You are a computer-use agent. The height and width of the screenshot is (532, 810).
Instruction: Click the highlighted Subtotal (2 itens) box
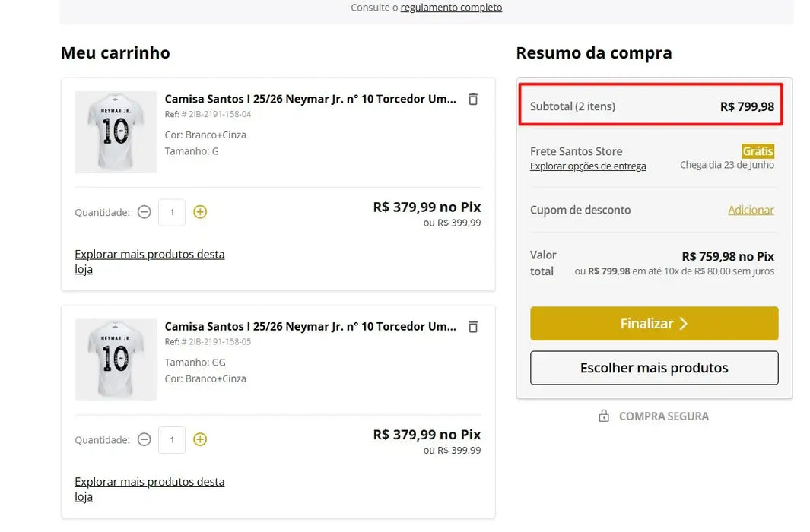tap(651, 106)
